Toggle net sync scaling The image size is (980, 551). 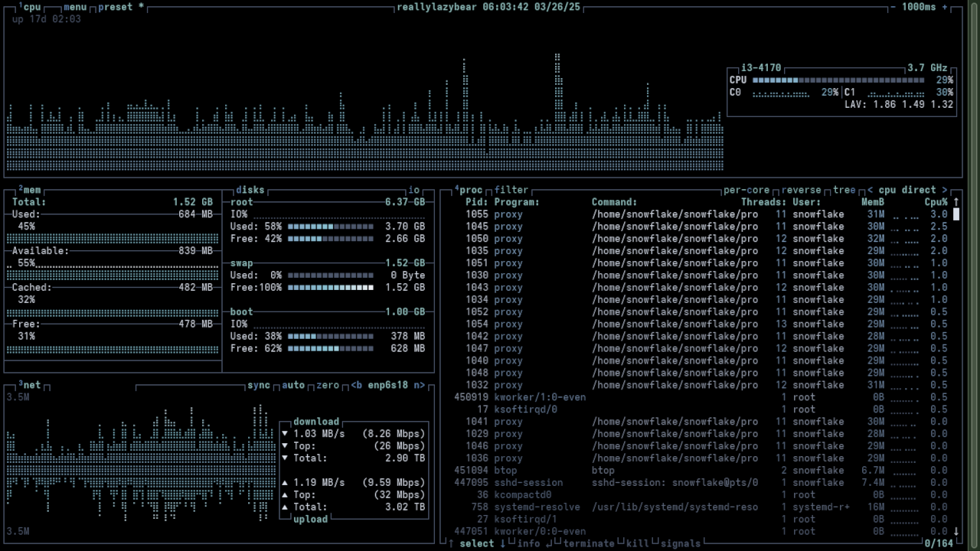[259, 385]
